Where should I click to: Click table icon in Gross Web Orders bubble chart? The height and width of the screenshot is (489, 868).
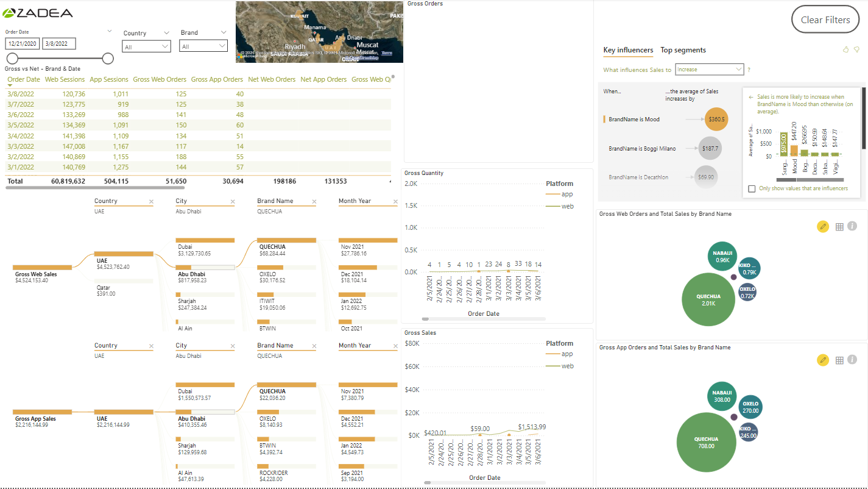[x=839, y=227]
